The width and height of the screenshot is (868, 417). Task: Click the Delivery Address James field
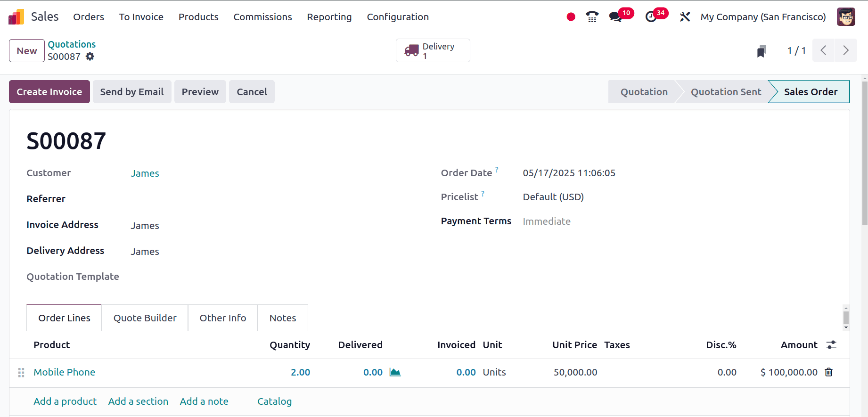pyautogui.click(x=145, y=252)
